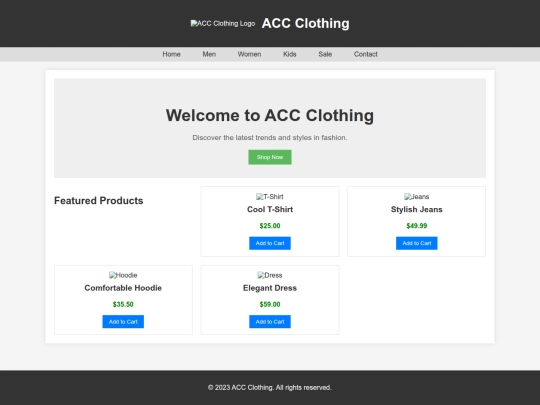Image resolution: width=540 pixels, height=405 pixels.
Task: Open the Women category
Action: 249,54
